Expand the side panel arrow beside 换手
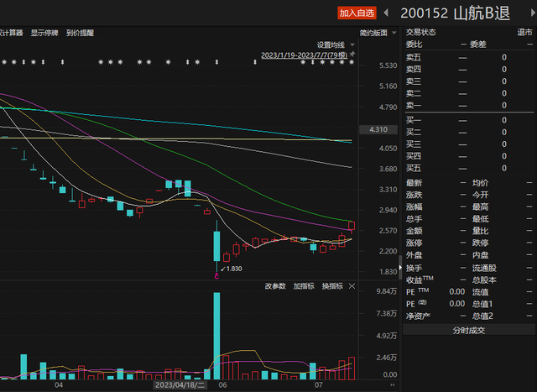The height and width of the screenshot is (392, 537). point(399,267)
